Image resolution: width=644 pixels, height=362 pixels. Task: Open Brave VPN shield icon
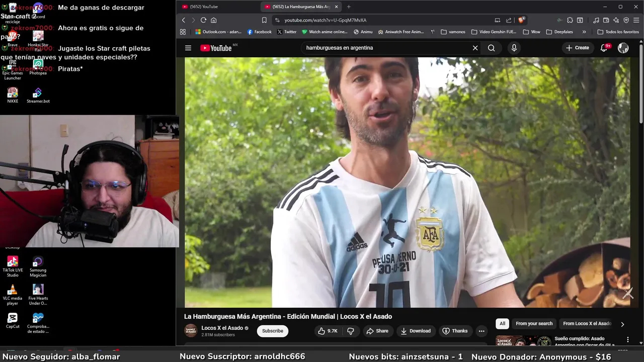626,20
